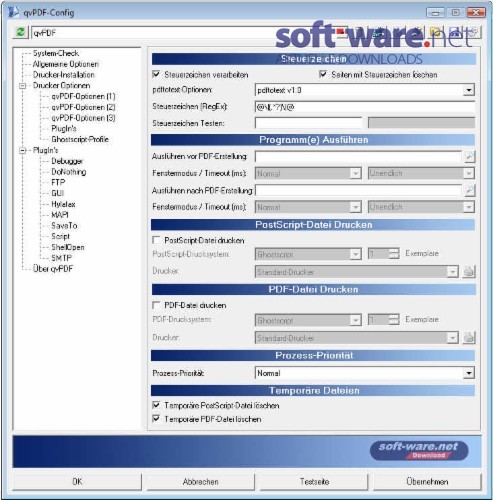Browse for program to run after PDF creation
Viewport: 493px width, 500px height.
[x=469, y=190]
